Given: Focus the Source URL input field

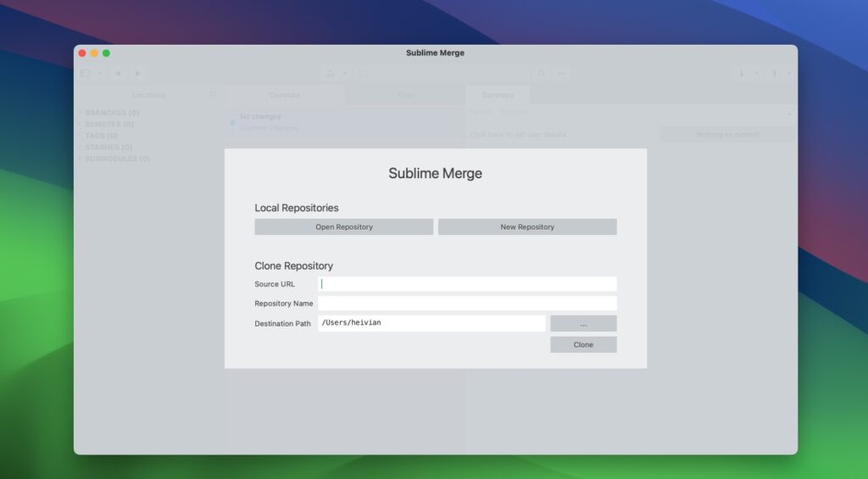Looking at the screenshot, I should [x=467, y=284].
